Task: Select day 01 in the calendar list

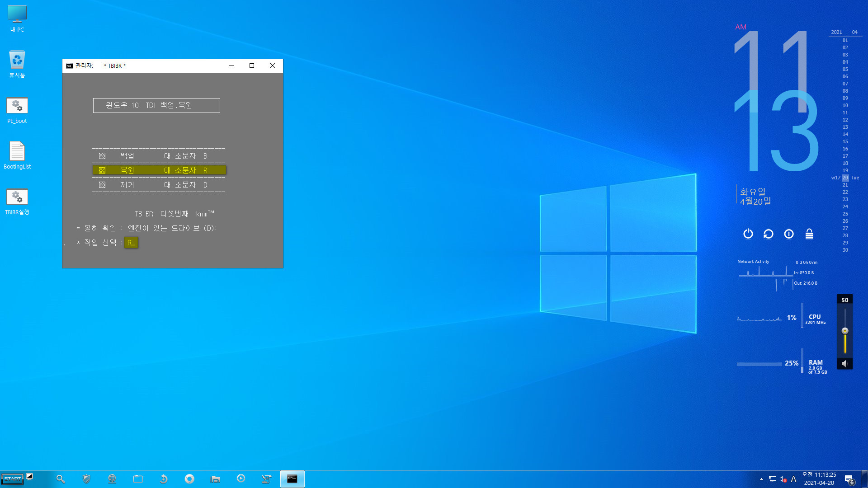Action: [845, 40]
